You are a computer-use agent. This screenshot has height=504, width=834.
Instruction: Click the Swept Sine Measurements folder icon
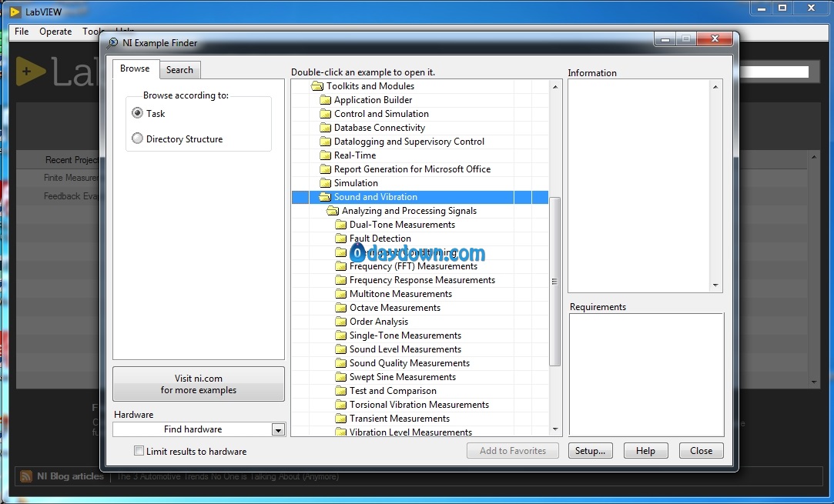pos(340,376)
